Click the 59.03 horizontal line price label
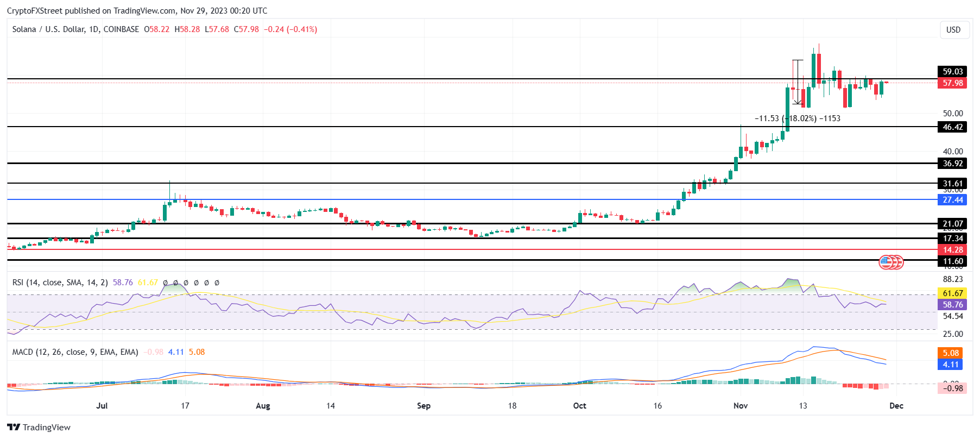Viewport: 980px width, 439px height. (x=952, y=72)
